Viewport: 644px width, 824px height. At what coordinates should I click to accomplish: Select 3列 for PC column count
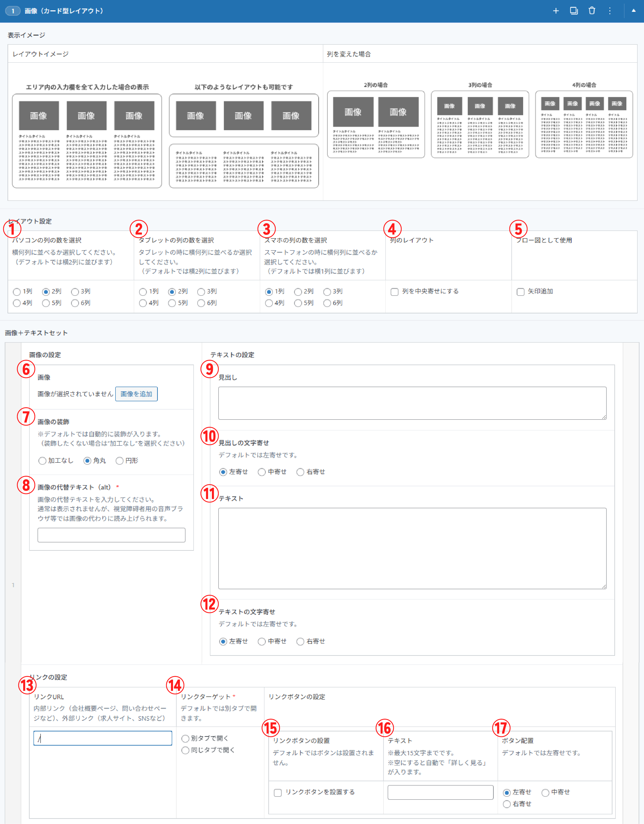(x=75, y=292)
